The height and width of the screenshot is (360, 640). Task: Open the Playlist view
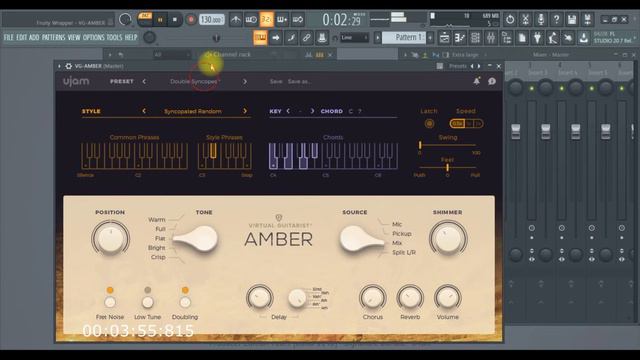(x=444, y=38)
